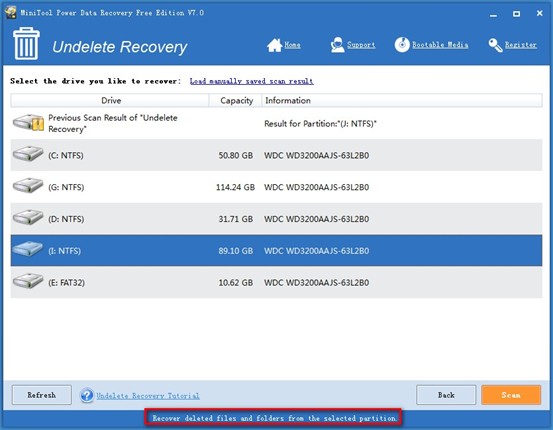553x430 pixels.
Task: Open the Register link
Action: 521,45
